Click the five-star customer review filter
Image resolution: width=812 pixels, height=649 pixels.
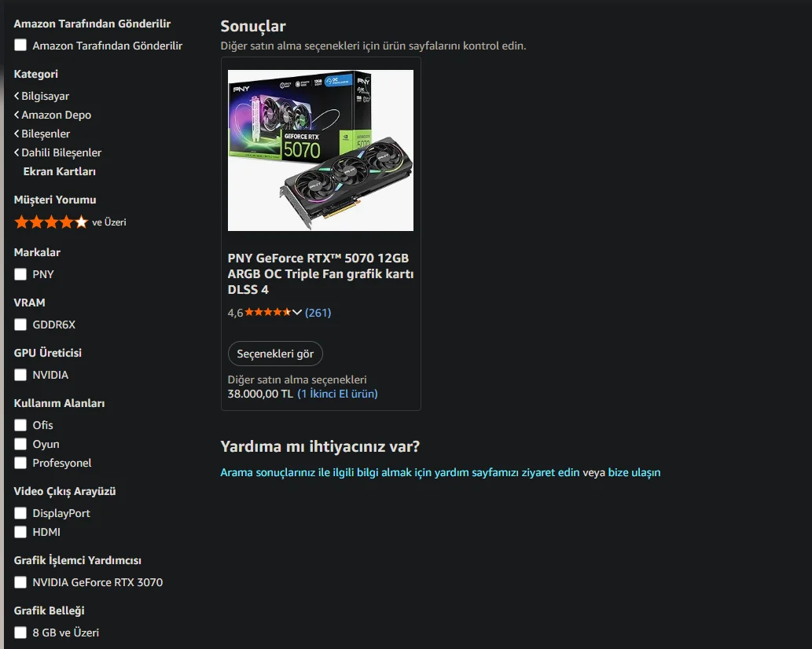tap(70, 222)
